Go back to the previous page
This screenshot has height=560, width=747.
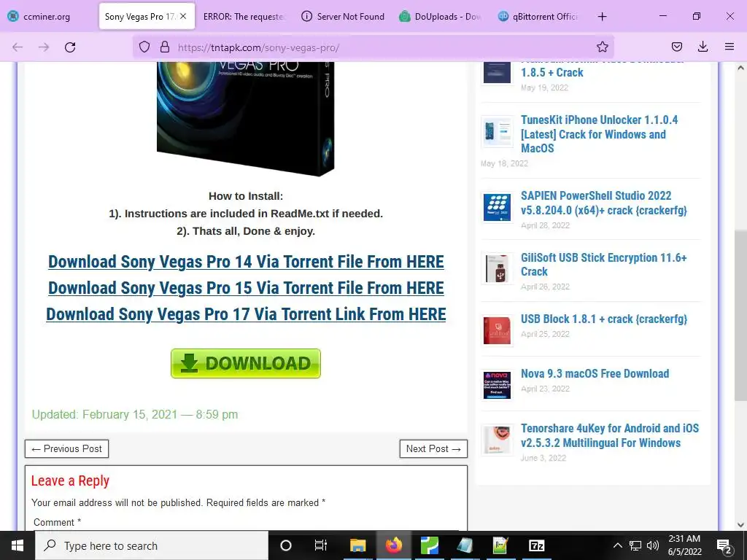coord(18,47)
